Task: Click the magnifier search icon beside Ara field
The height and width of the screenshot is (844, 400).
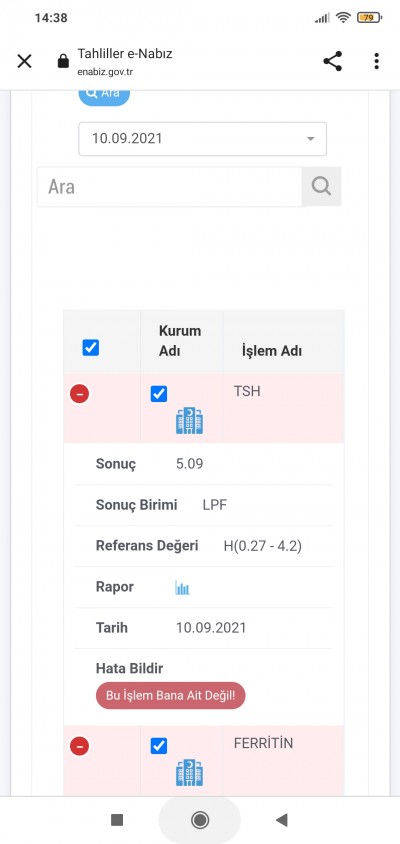Action: point(321,187)
